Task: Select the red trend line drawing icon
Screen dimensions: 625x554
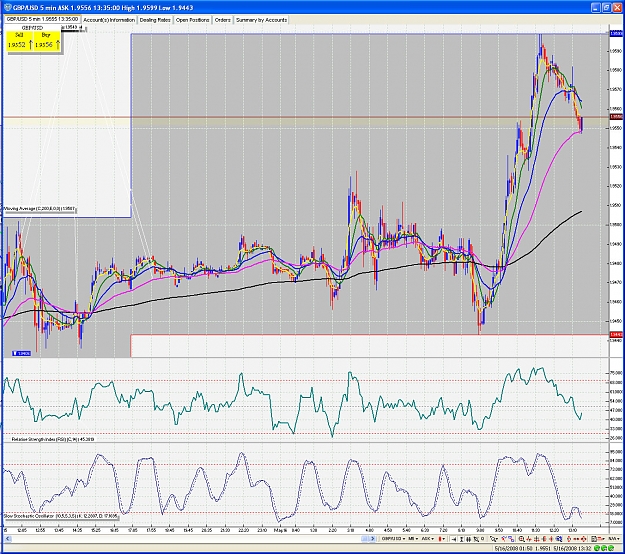Action: tap(503, 539)
